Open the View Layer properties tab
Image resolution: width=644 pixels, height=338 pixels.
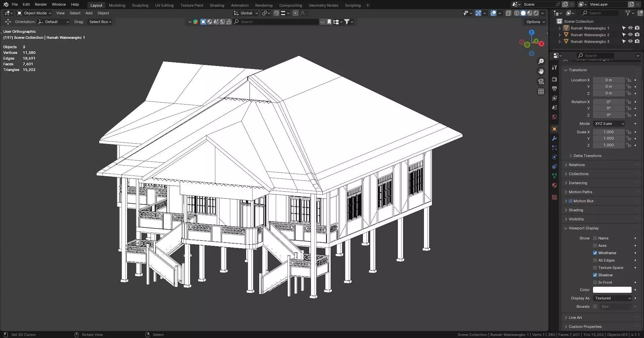[x=554, y=98]
